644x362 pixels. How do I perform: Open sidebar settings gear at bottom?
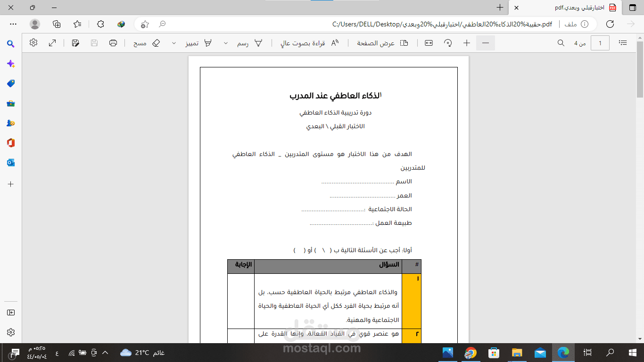(11, 332)
